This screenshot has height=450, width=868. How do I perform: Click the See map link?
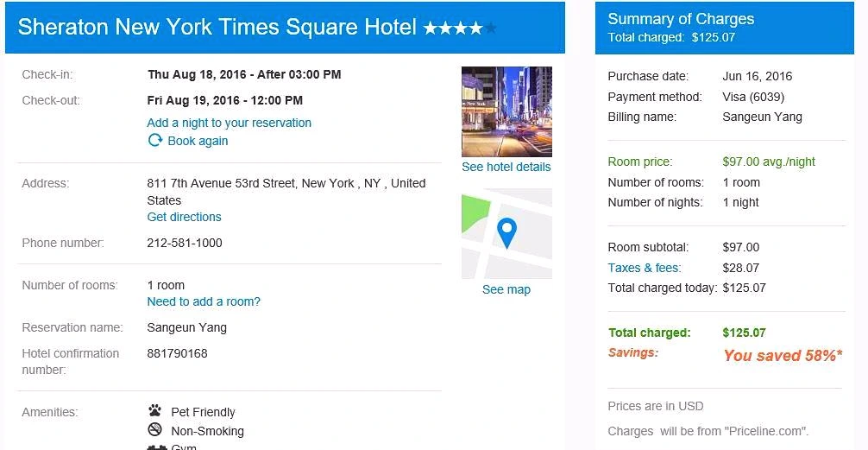pos(506,289)
